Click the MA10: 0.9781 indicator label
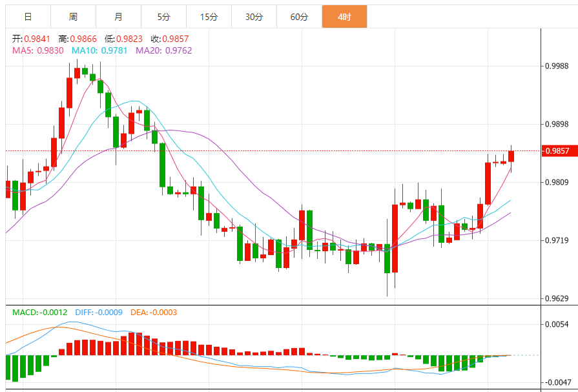Image resolution: width=578 pixels, height=392 pixels. coord(99,50)
